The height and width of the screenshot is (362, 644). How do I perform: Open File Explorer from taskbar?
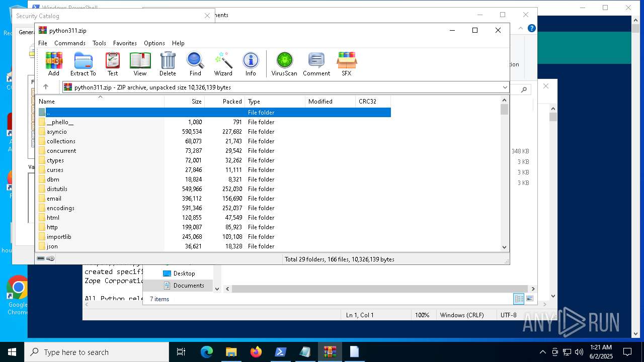pyautogui.click(x=231, y=352)
